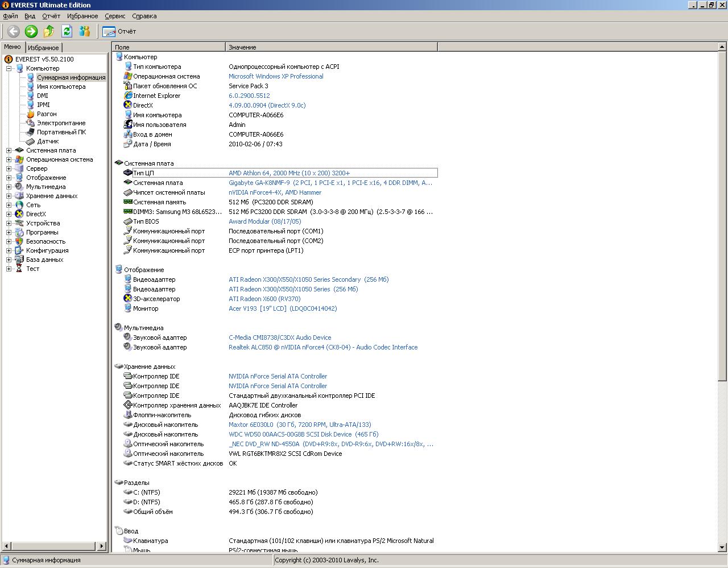728x568 pixels.
Task: Open Электропитание in the sidebar tree
Action: [61, 123]
